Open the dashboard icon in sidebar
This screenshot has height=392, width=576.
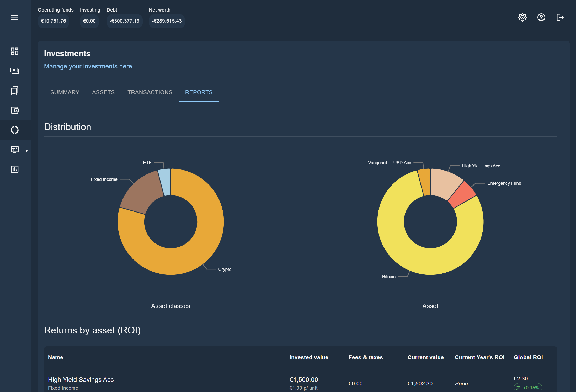15,51
